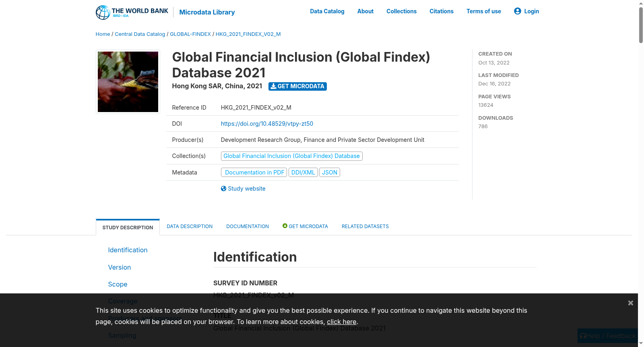Open the About menu item
Screen dimensions: 644x347
(365, 11)
